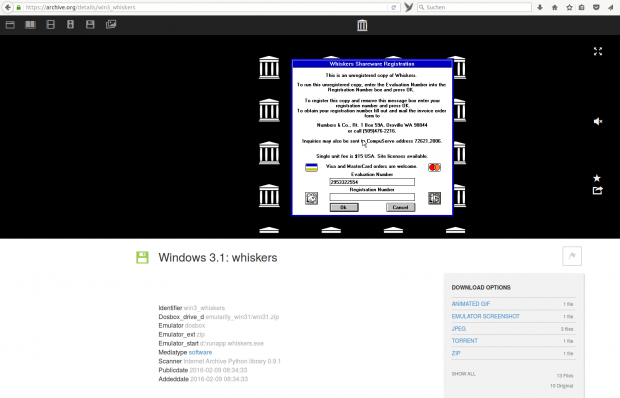
Task: Enter fullscreen mode for the emulator
Action: [598, 51]
